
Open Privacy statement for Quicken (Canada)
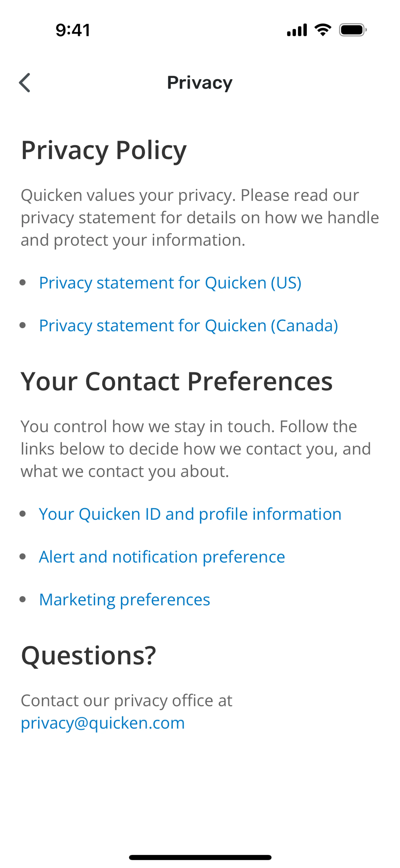click(x=189, y=326)
